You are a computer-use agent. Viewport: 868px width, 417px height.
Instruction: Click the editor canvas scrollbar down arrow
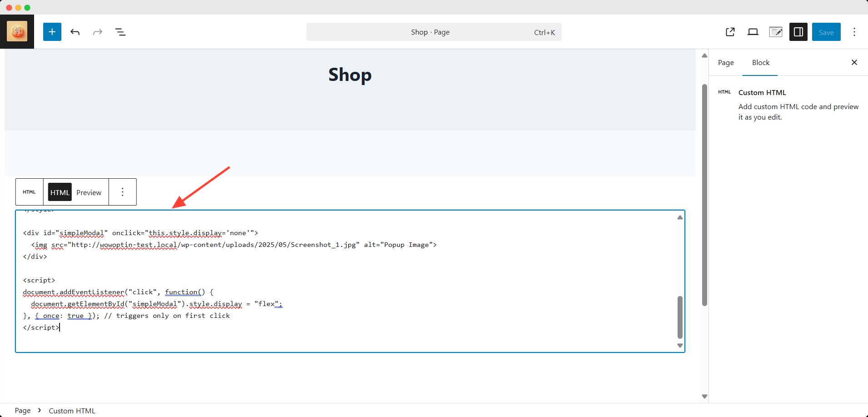click(704, 397)
